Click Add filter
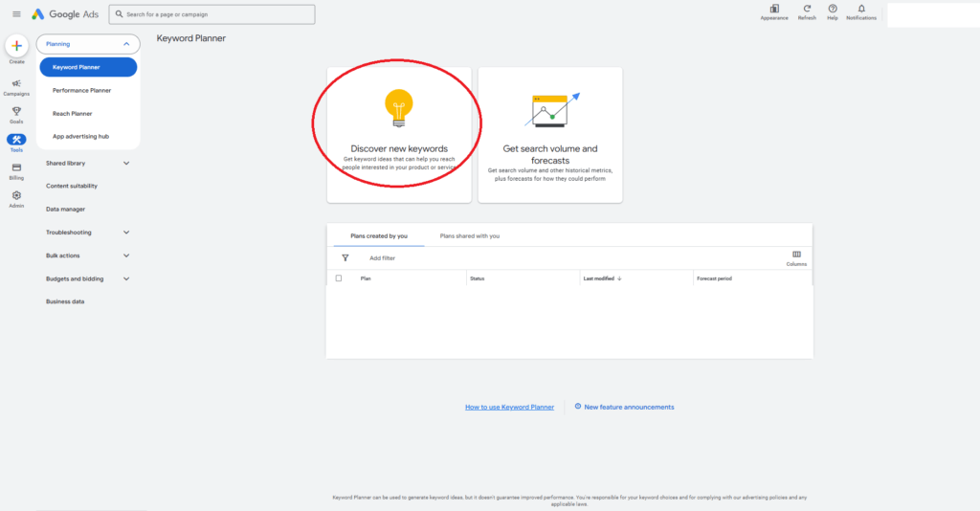980x511 pixels. pyautogui.click(x=382, y=258)
